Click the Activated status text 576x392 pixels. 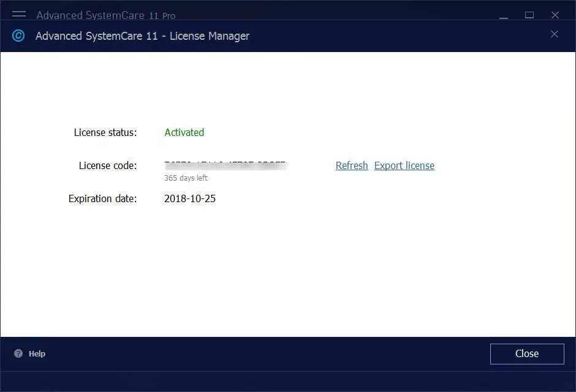pyautogui.click(x=184, y=132)
